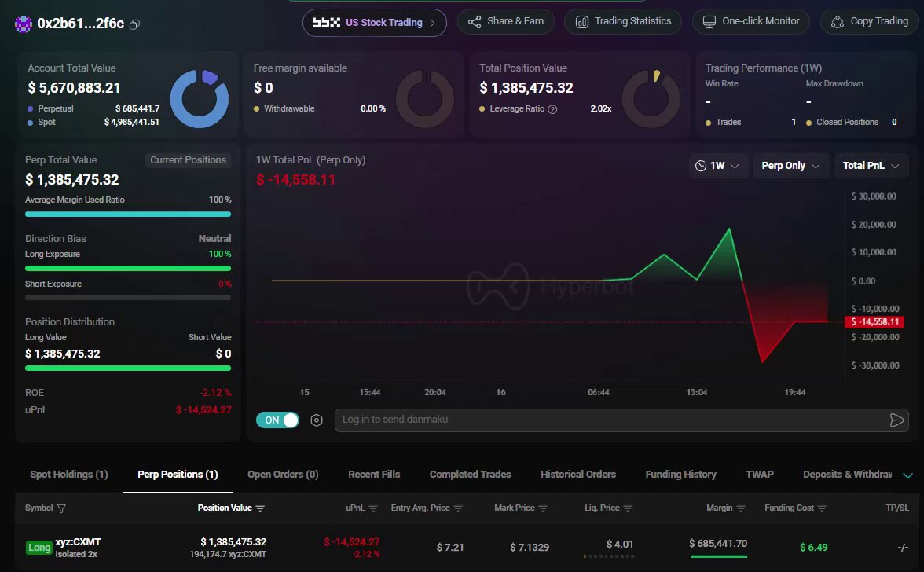924x572 pixels.
Task: Sort by Position Value icon
Action: pyautogui.click(x=261, y=508)
